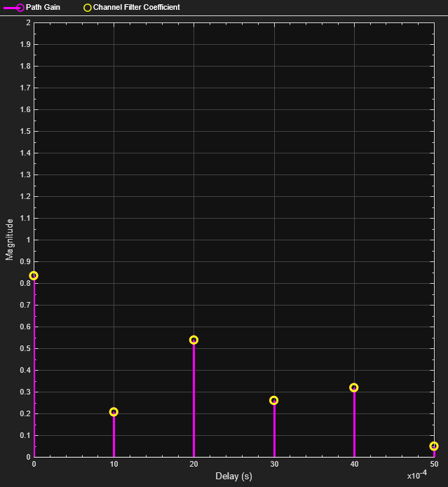This screenshot has height=487, width=448.
Task: Select the data marker at delay 0
Action: [x=34, y=276]
